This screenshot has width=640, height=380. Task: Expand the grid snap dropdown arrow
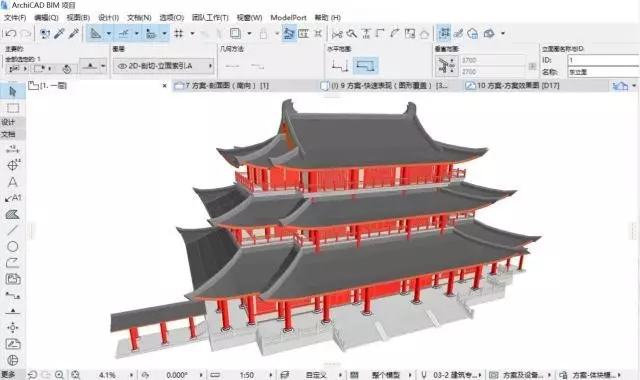tap(192, 33)
